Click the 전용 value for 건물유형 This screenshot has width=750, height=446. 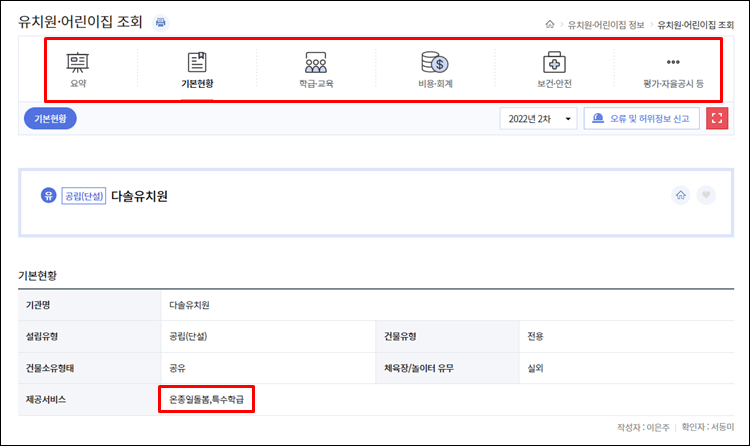[535, 336]
